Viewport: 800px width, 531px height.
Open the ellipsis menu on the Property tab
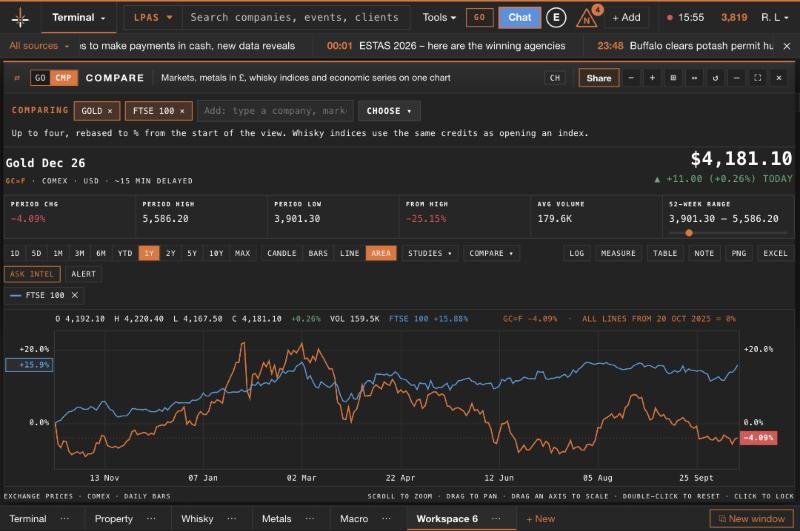[152, 518]
